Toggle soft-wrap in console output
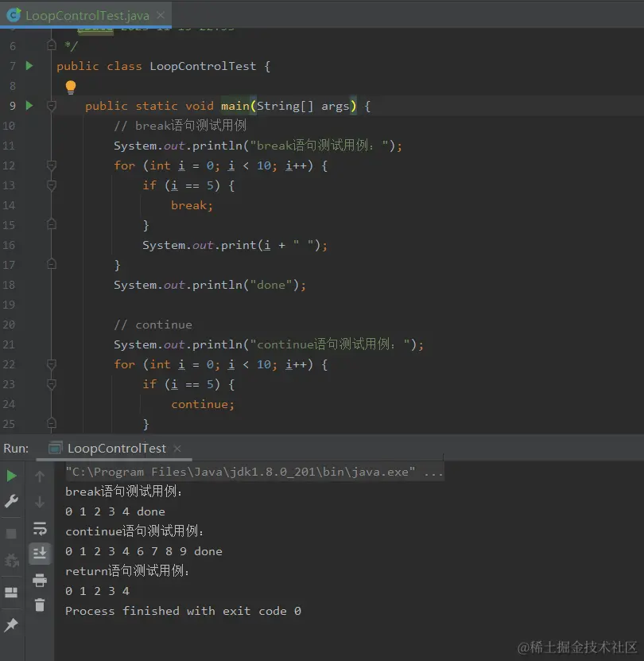Viewport: 644px width, 661px height. tap(40, 528)
